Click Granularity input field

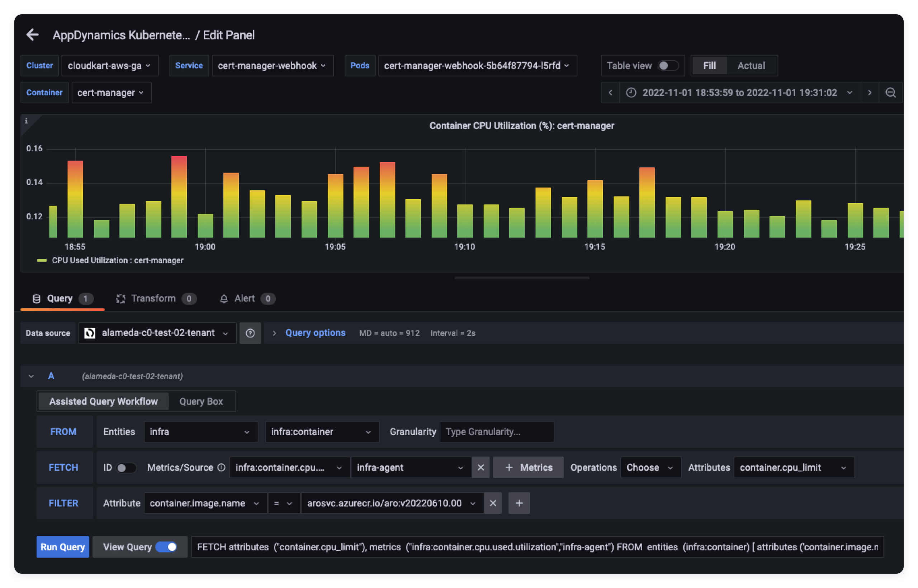click(x=496, y=432)
